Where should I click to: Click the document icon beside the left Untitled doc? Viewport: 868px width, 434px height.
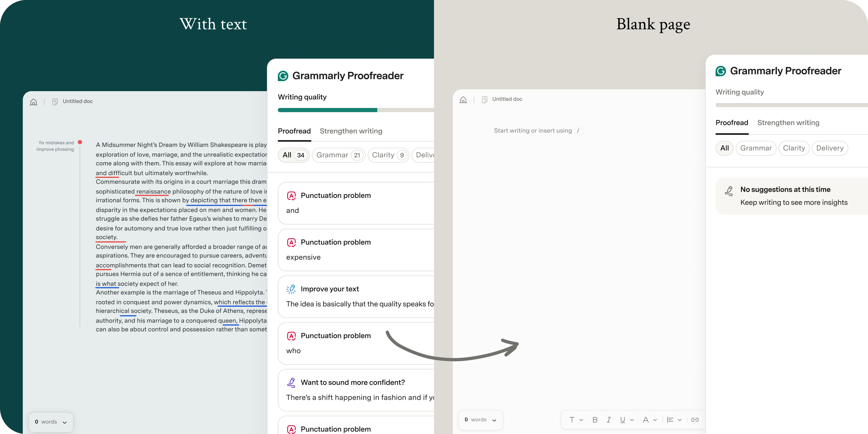coord(55,101)
